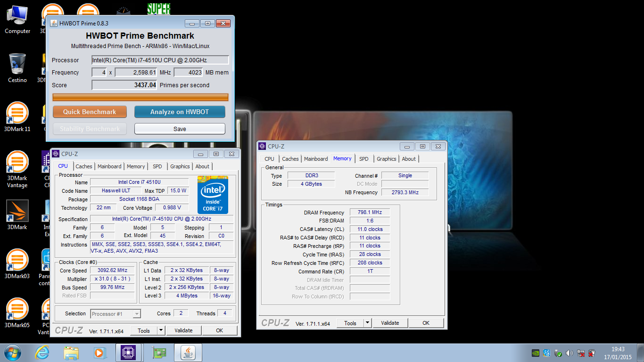
Task: Click the CPU-Z chip icon in CPU tab window title
Action: 56,154
